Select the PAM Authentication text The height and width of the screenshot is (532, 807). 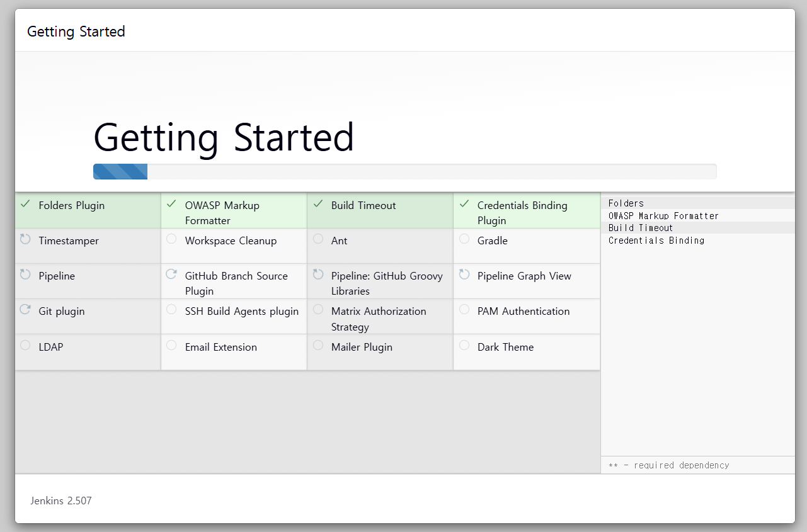click(x=524, y=311)
